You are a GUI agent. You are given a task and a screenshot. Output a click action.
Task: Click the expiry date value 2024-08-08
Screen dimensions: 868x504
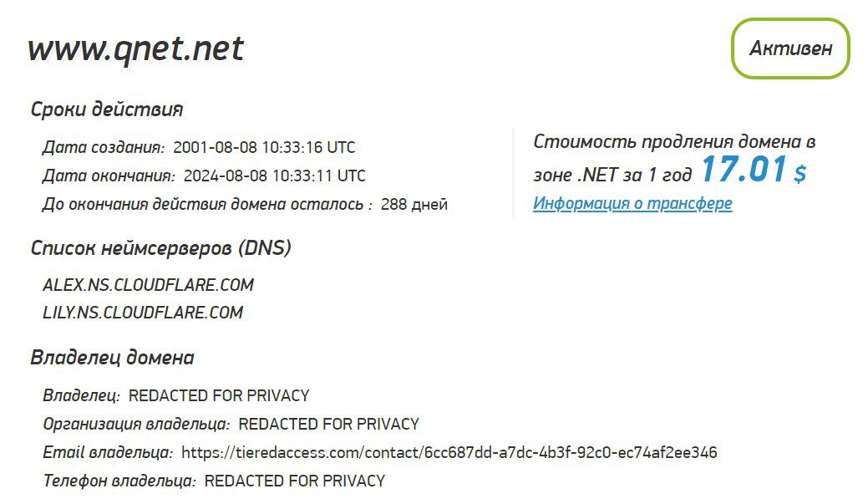click(x=274, y=176)
